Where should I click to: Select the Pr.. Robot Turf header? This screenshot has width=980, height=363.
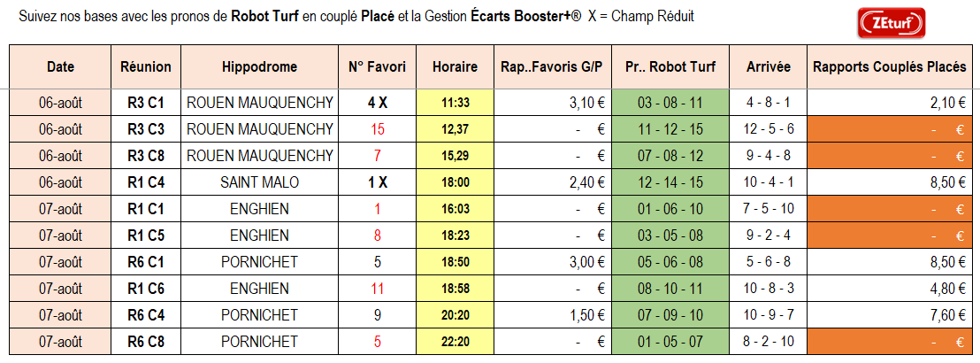(x=670, y=67)
